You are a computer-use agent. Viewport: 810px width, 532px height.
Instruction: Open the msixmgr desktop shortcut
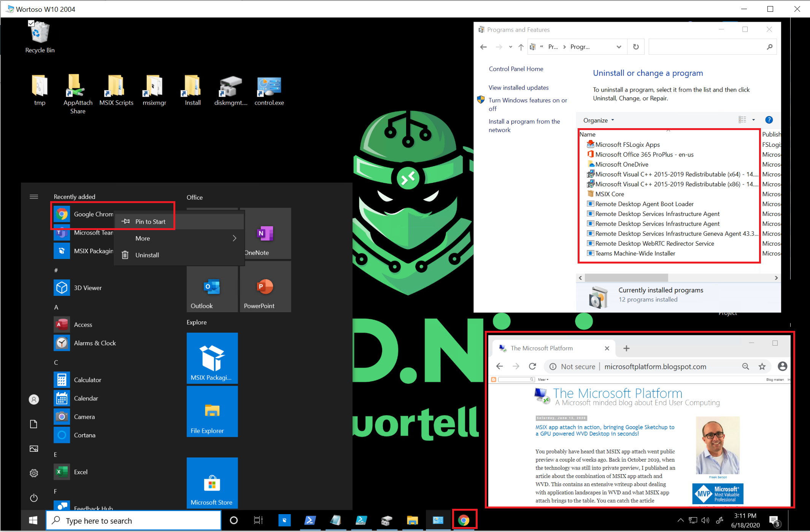154,90
